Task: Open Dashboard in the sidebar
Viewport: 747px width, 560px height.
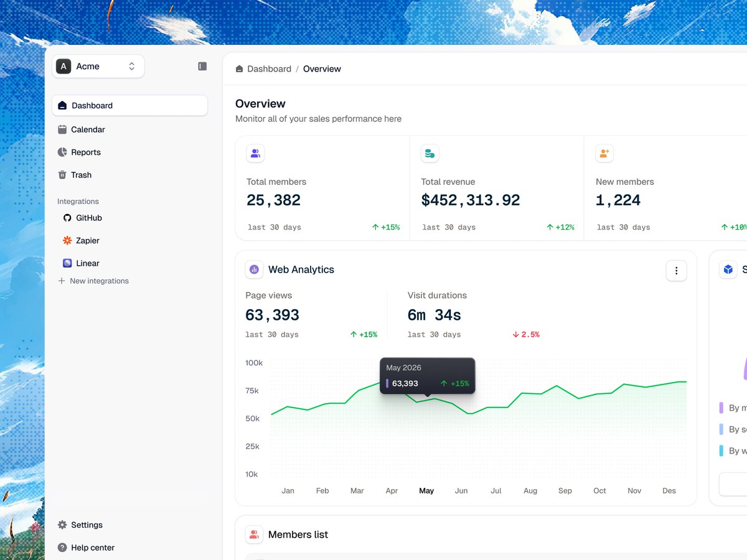Action: pyautogui.click(x=129, y=106)
